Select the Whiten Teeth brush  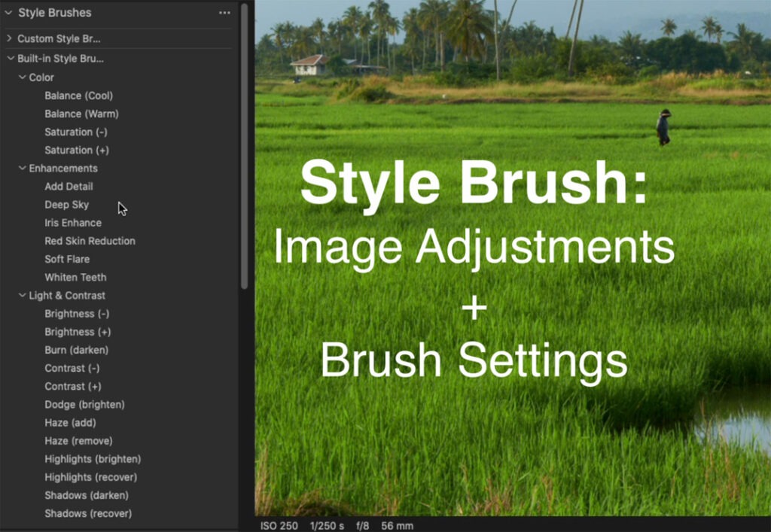[75, 277]
